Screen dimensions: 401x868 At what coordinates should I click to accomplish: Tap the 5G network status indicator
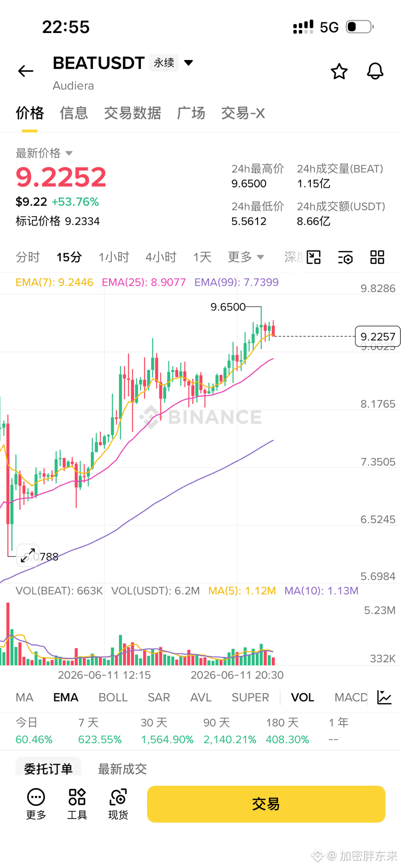(x=329, y=27)
